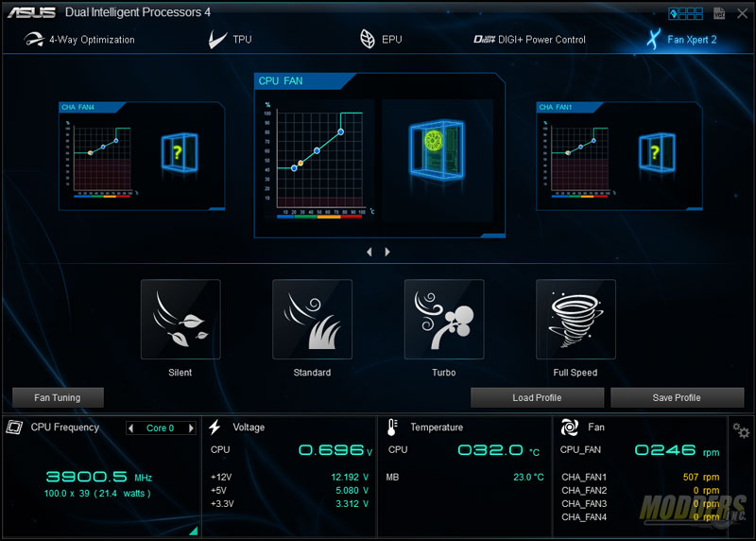
Task: Click the Save Profile button
Action: point(677,397)
